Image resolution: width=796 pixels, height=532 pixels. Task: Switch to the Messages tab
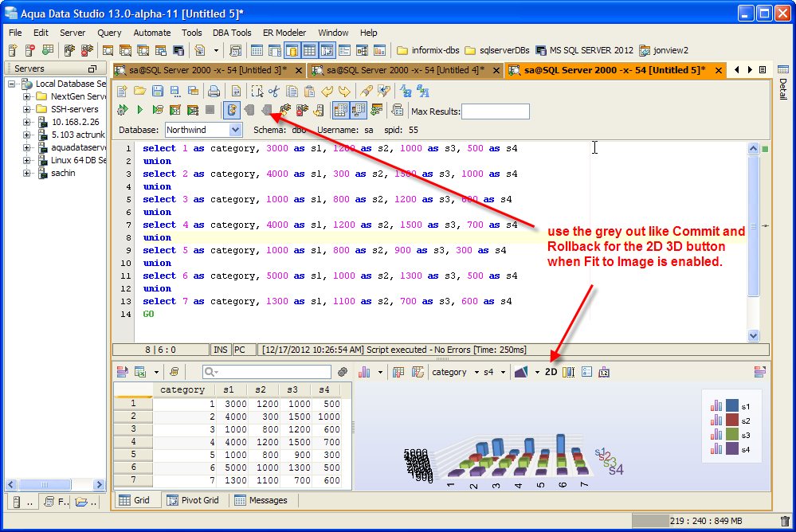261,500
